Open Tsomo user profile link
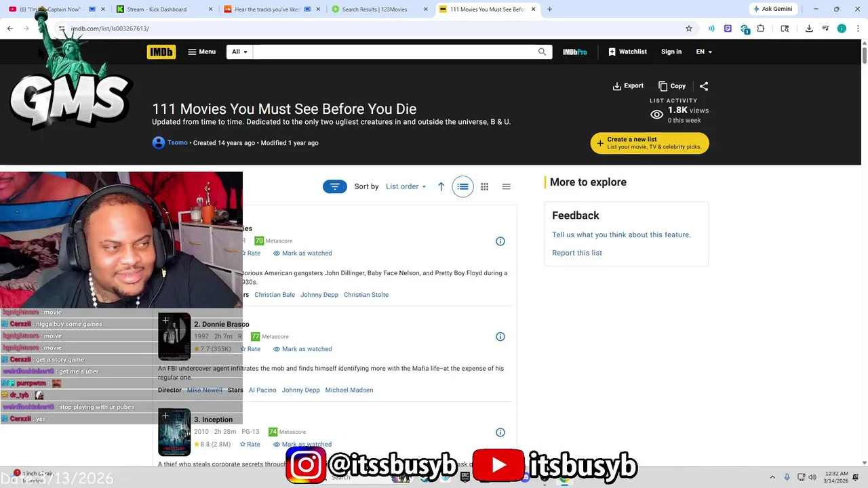 pos(178,142)
